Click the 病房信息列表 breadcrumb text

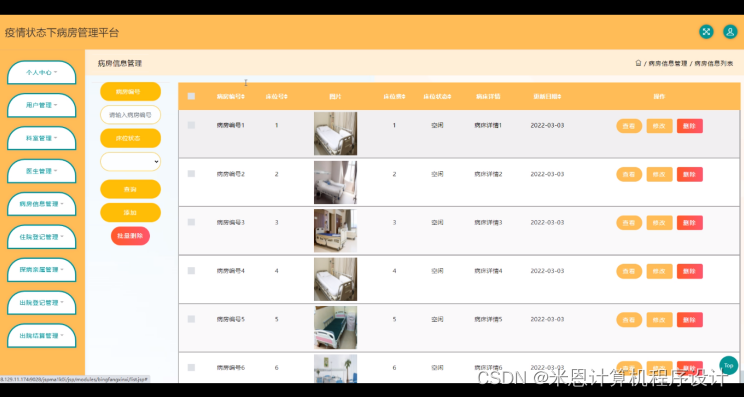[714, 64]
